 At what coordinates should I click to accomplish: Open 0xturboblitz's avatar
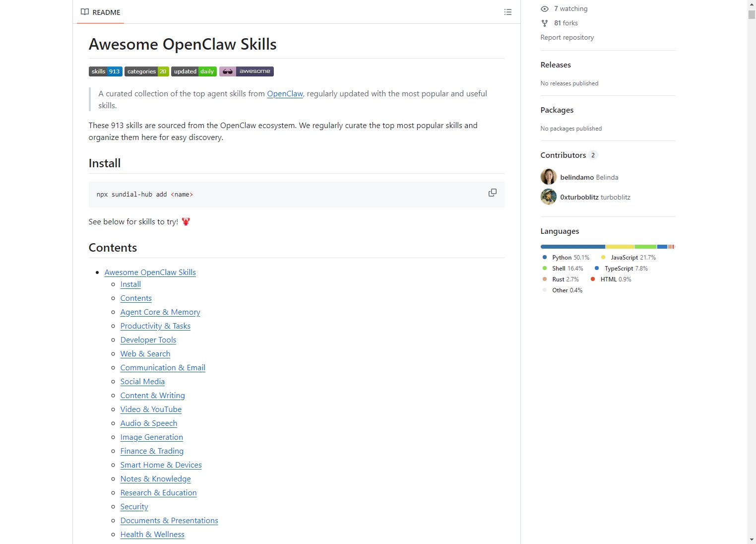pos(549,197)
